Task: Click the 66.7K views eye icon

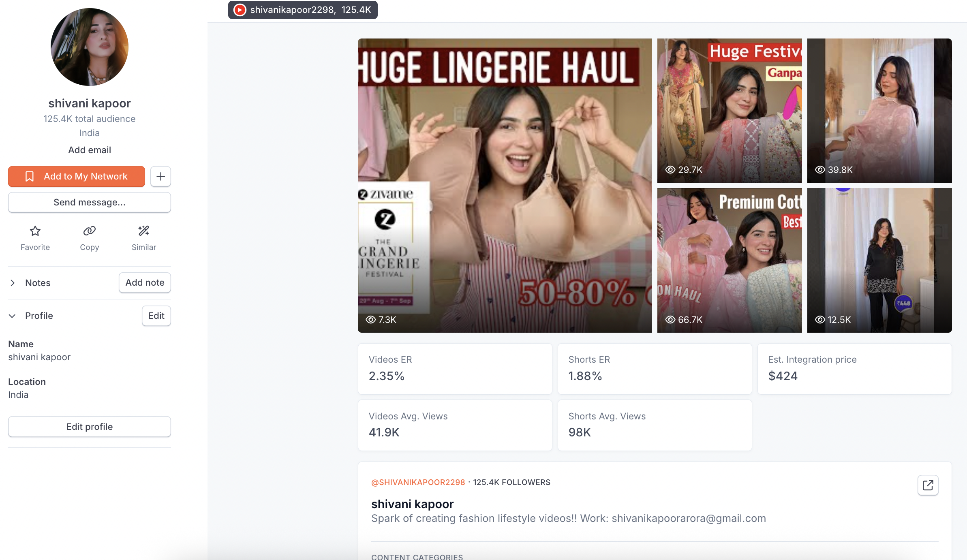Action: pyautogui.click(x=670, y=319)
